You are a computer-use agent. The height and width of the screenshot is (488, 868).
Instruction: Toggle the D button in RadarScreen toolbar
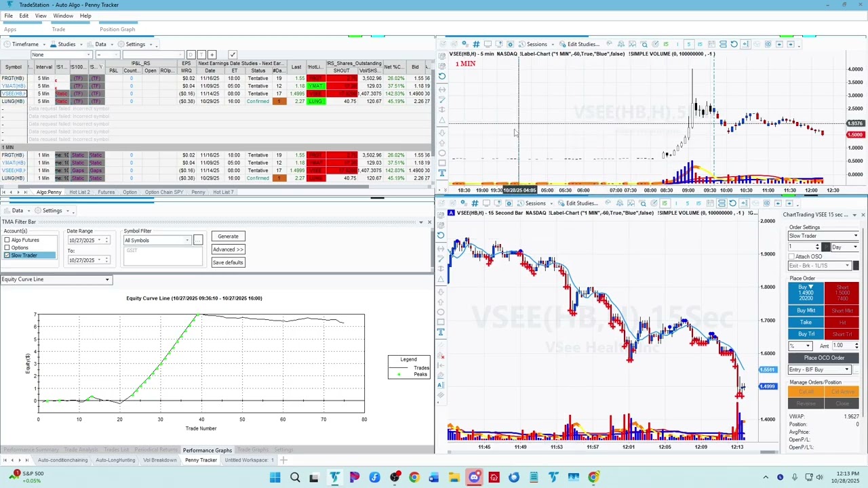tap(191, 54)
